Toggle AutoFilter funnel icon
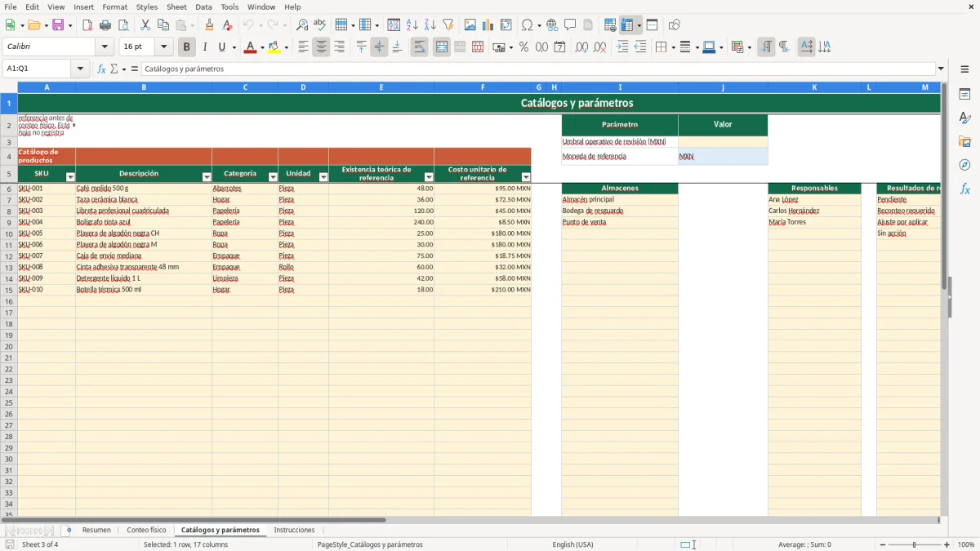The width and height of the screenshot is (980, 551). tap(448, 25)
